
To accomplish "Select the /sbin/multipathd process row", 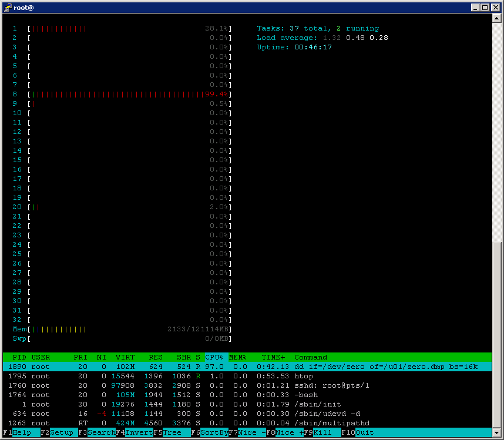I will (247, 423).
